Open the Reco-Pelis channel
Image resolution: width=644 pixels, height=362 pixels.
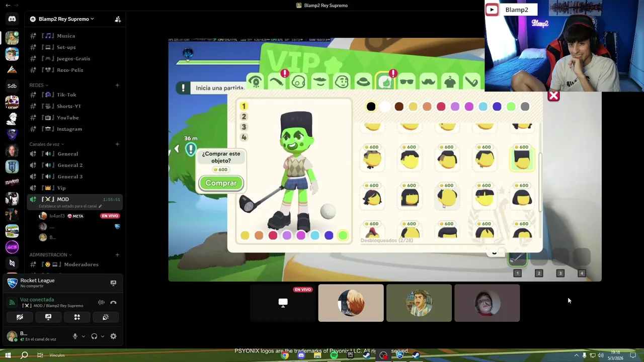click(75, 70)
